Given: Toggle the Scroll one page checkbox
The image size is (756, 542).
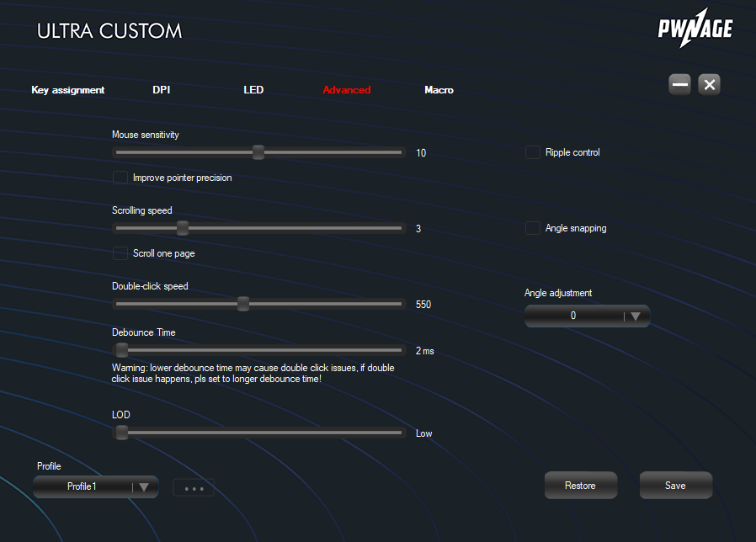Looking at the screenshot, I should point(120,253).
